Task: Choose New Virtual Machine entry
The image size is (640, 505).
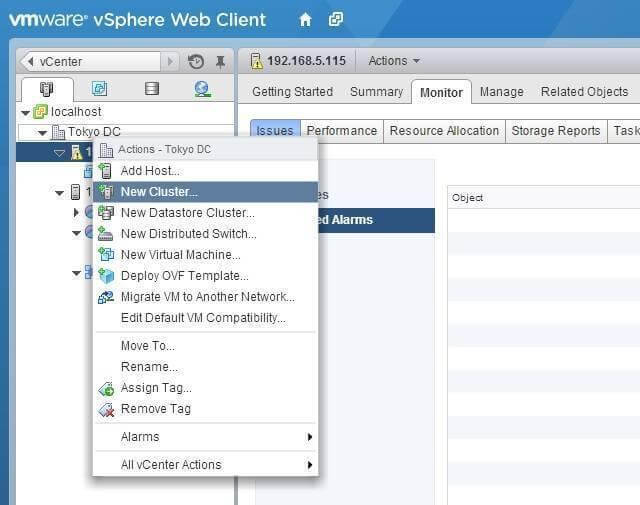Action: click(x=205, y=255)
